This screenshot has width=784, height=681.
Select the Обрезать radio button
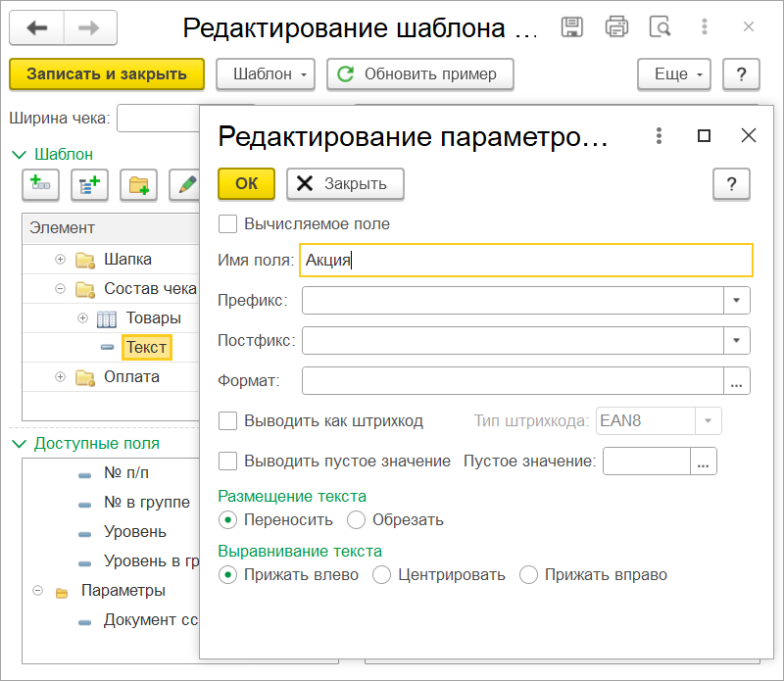[x=356, y=520]
